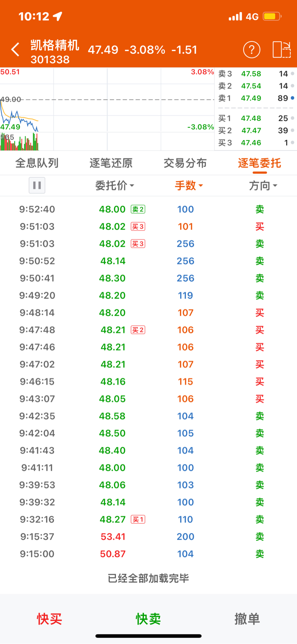Tap the 115 lots value
This screenshot has height=644, width=297.
(x=186, y=381)
